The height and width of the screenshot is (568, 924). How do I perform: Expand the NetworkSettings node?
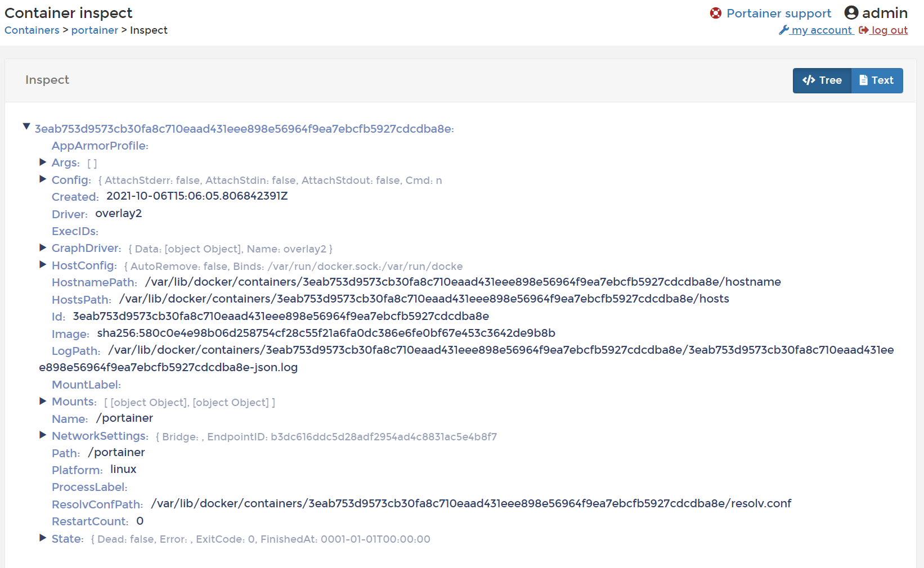(x=43, y=435)
